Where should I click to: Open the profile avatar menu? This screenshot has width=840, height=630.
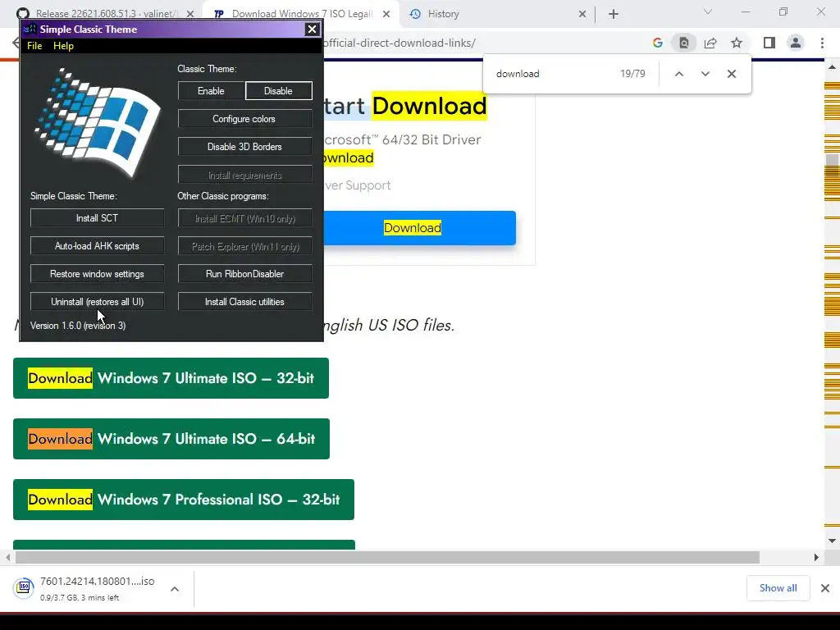pos(796,43)
